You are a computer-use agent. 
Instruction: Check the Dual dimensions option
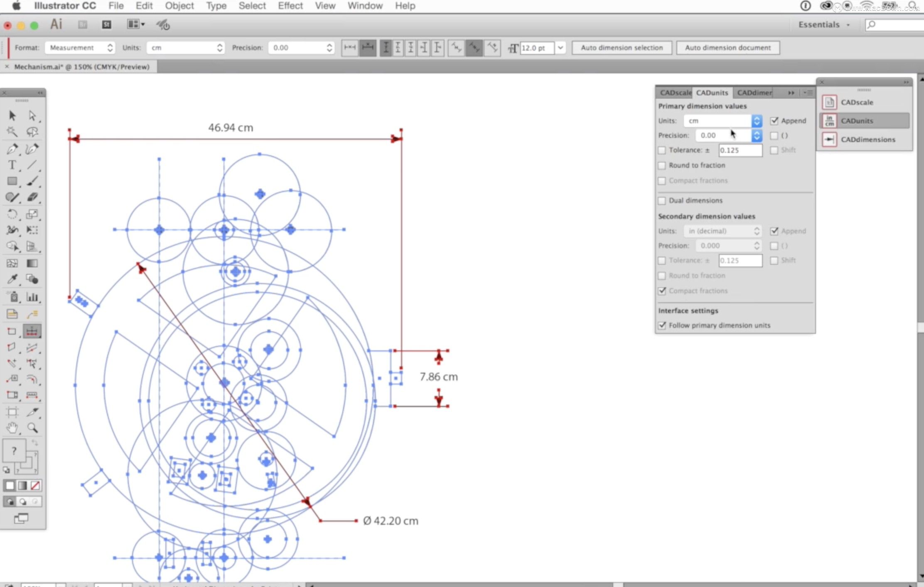[x=662, y=201]
